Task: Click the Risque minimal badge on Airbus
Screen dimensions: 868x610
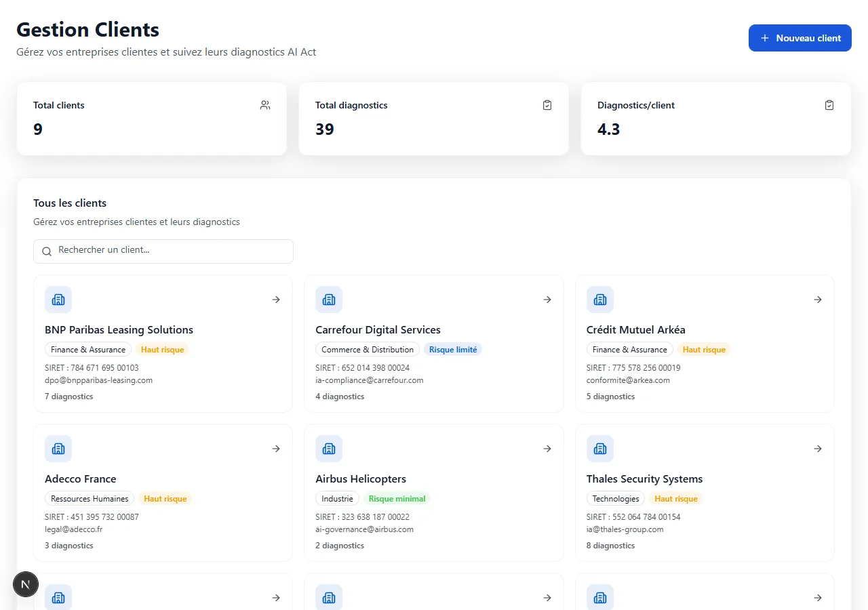Action: click(x=397, y=499)
